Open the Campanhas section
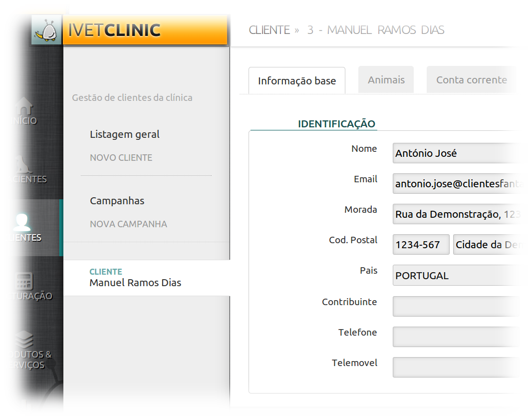The height and width of the screenshot is (420, 532). point(117,201)
